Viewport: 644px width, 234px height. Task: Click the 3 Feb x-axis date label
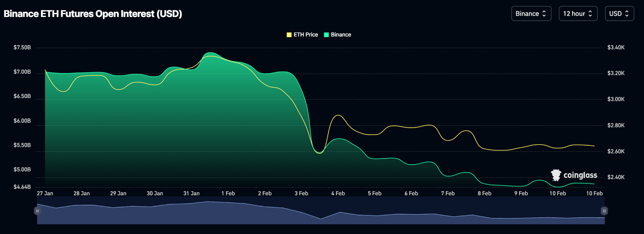[301, 193]
